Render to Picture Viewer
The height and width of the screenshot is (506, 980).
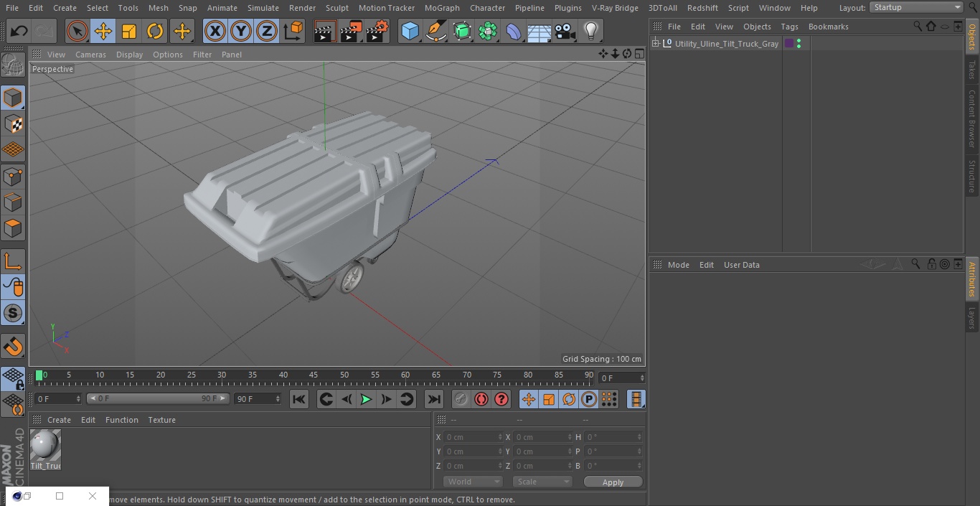click(x=351, y=31)
